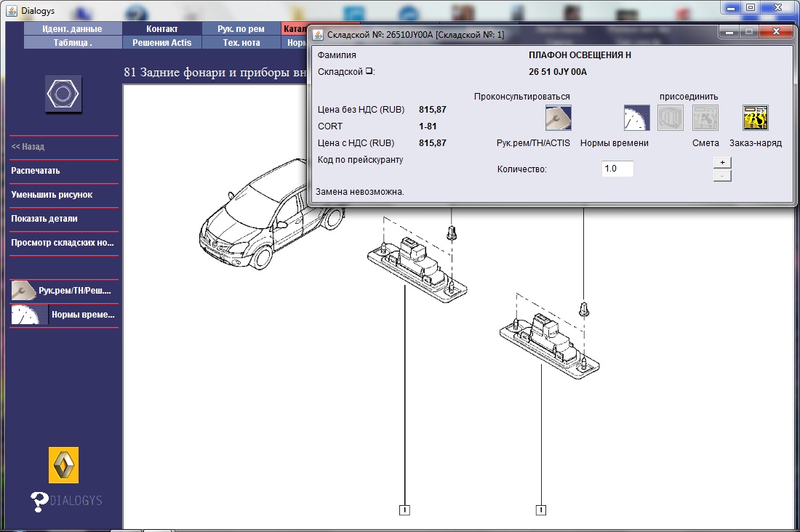Click the Код по прейскуранту label

(x=360, y=160)
